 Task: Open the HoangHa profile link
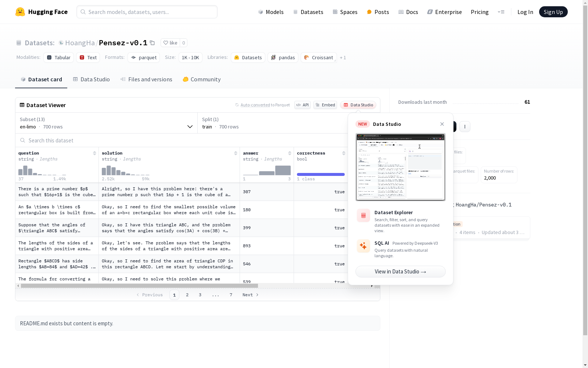[80, 43]
